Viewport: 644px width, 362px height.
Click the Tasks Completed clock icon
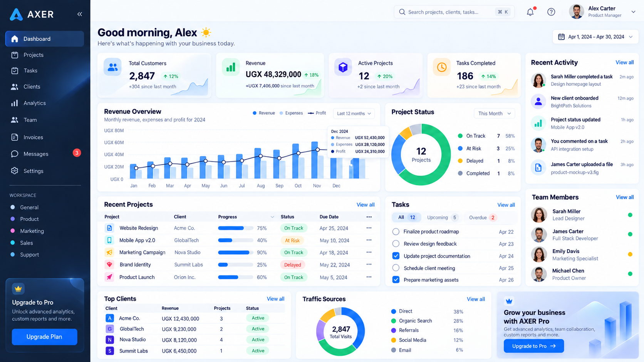[441, 67]
